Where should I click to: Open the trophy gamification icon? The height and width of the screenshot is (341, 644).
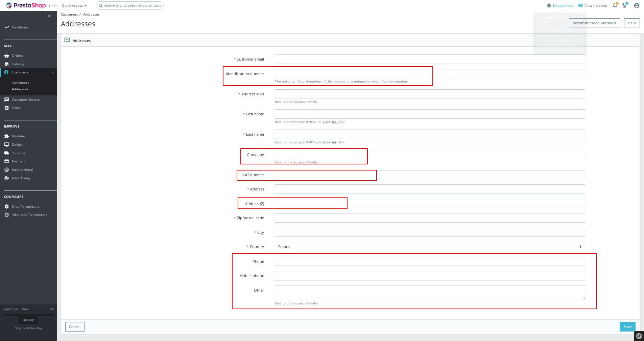625,5
